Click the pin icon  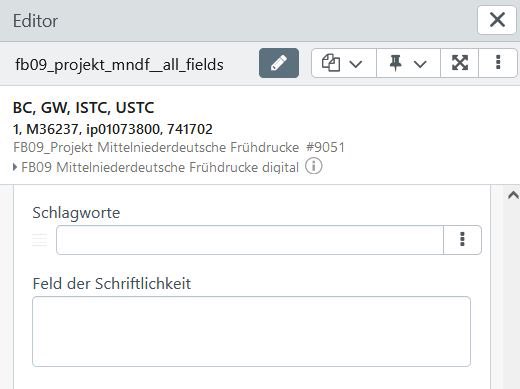point(395,63)
